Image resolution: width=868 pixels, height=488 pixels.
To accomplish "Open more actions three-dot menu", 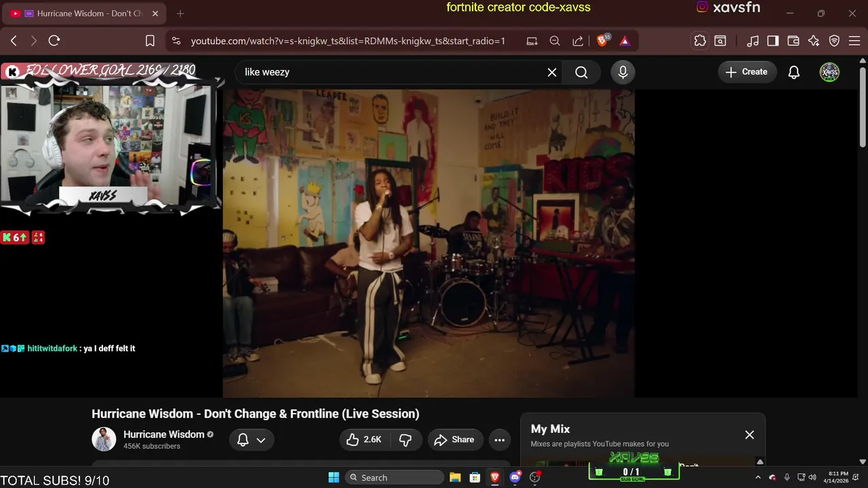I will pos(499,439).
